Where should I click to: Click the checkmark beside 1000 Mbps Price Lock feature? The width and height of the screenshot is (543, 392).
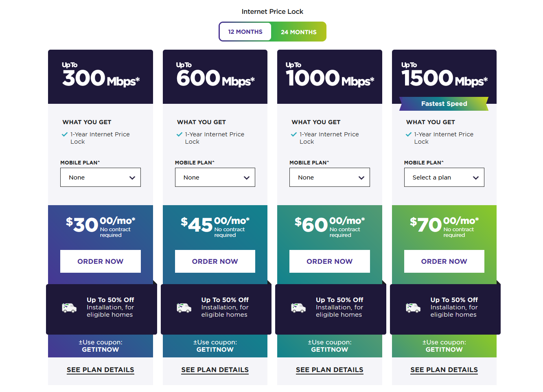click(294, 134)
